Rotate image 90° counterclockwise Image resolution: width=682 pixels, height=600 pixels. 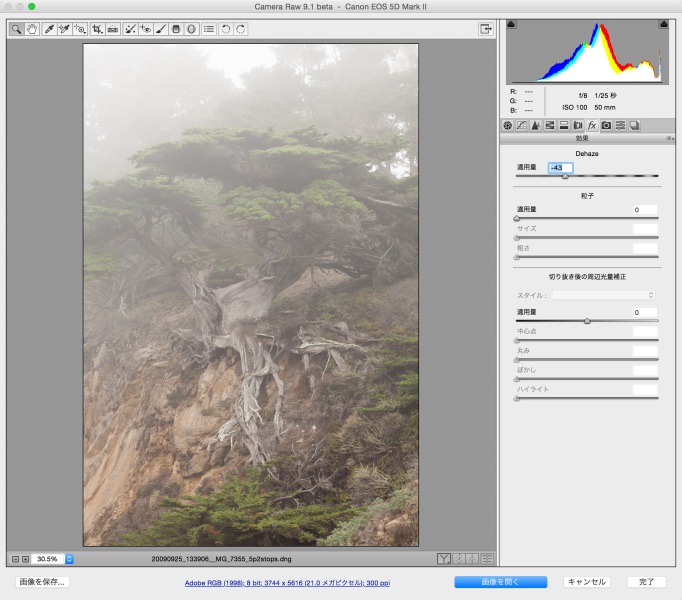point(226,29)
